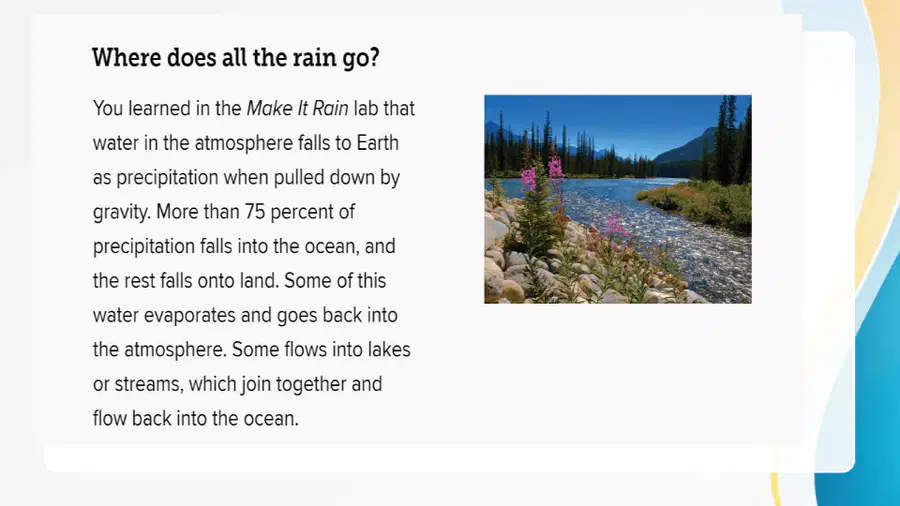Click the italic "Make It Rain" lab title
Viewport: 900px width, 506px height.
point(297,108)
